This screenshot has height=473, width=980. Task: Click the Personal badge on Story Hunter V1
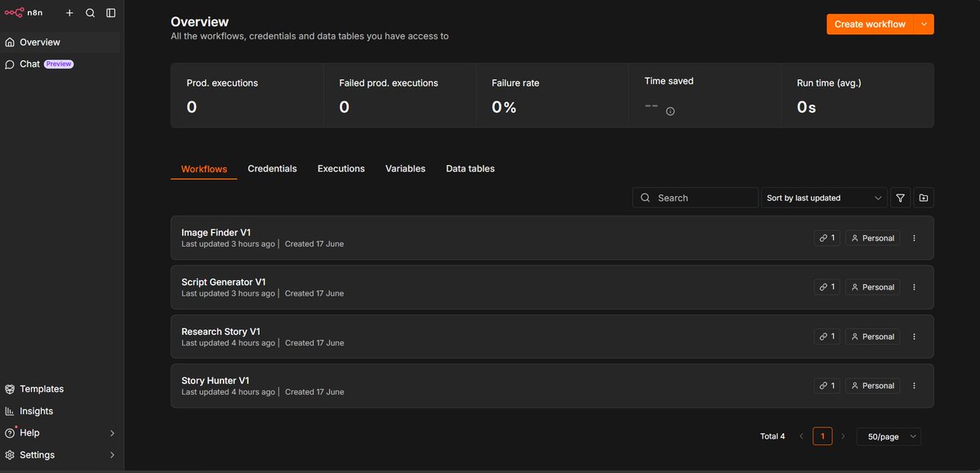872,386
